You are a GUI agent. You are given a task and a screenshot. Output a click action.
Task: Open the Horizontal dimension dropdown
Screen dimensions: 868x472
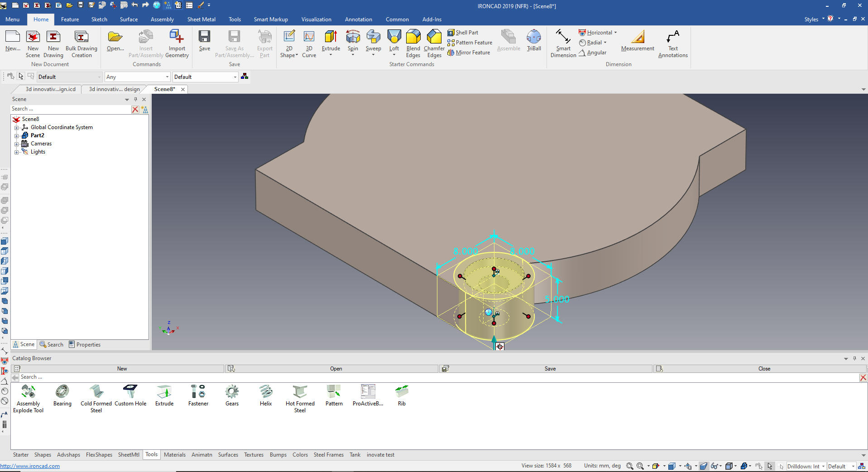[615, 33]
